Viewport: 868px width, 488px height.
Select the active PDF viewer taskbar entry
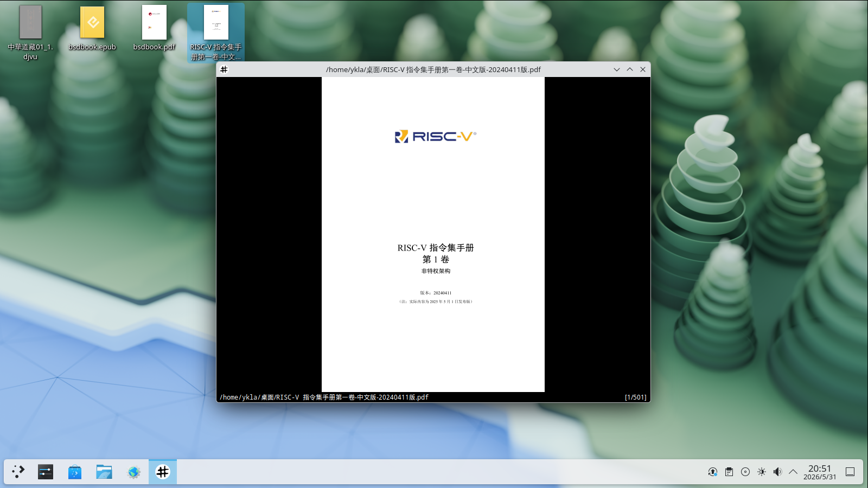point(163,472)
